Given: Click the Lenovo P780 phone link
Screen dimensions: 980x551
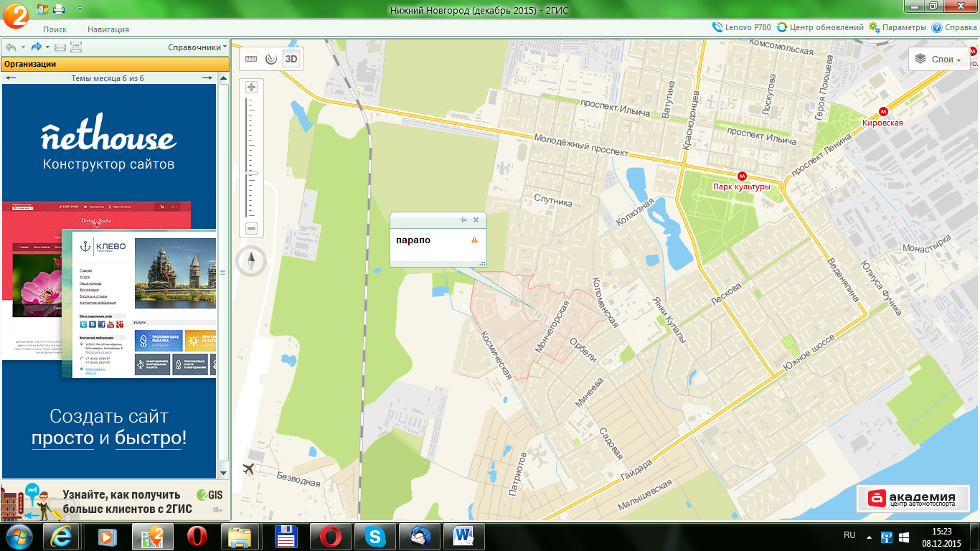Looking at the screenshot, I should 742,27.
